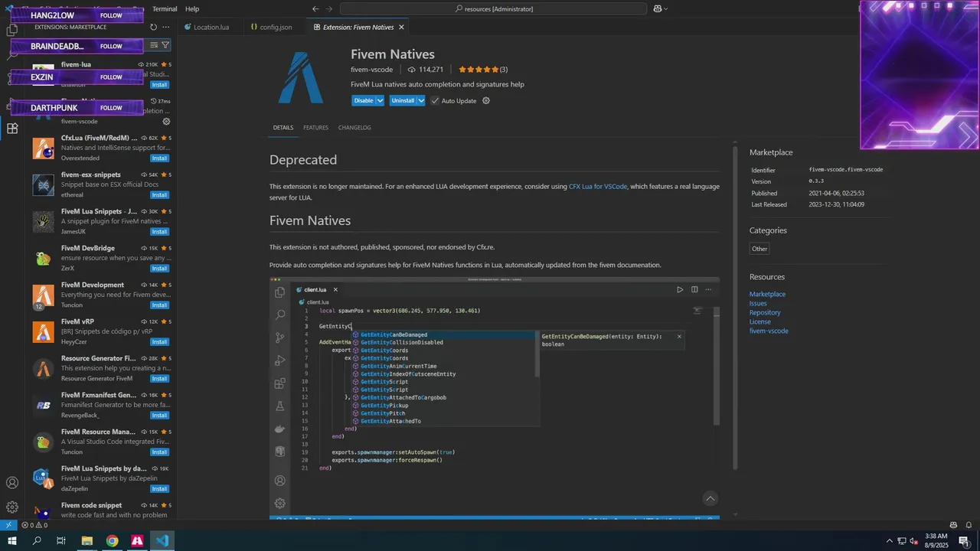Image resolution: width=980 pixels, height=551 pixels.
Task: Install the fivem-esx-snippets extension
Action: click(x=159, y=194)
